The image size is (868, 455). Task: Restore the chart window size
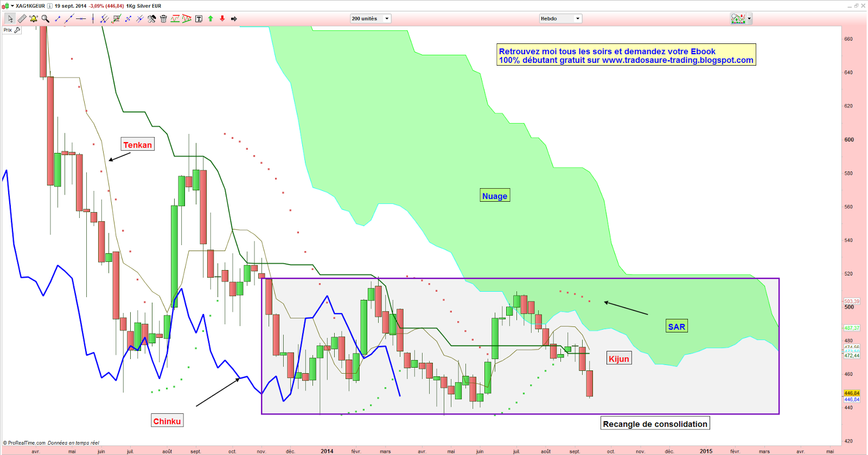click(857, 5)
